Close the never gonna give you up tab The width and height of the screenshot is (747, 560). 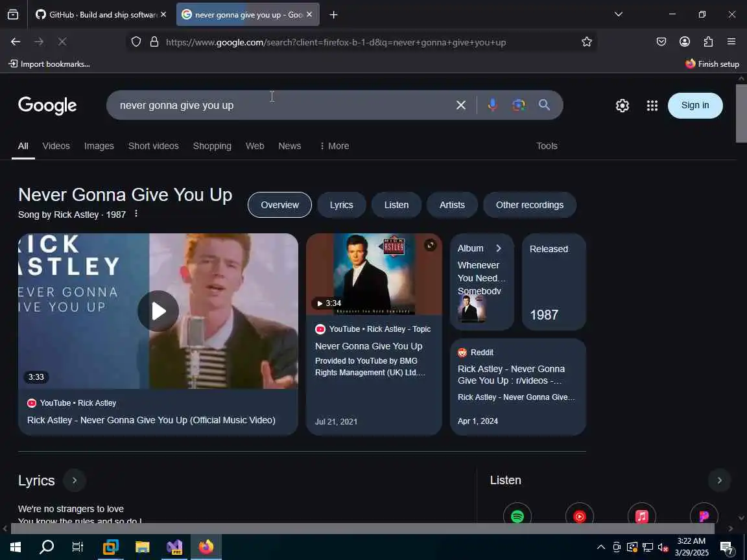pos(309,15)
